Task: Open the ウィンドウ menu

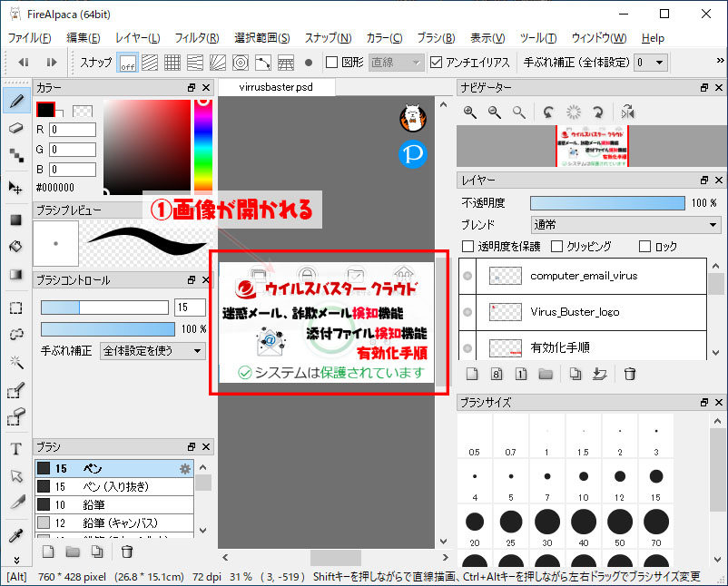Action: [599, 38]
